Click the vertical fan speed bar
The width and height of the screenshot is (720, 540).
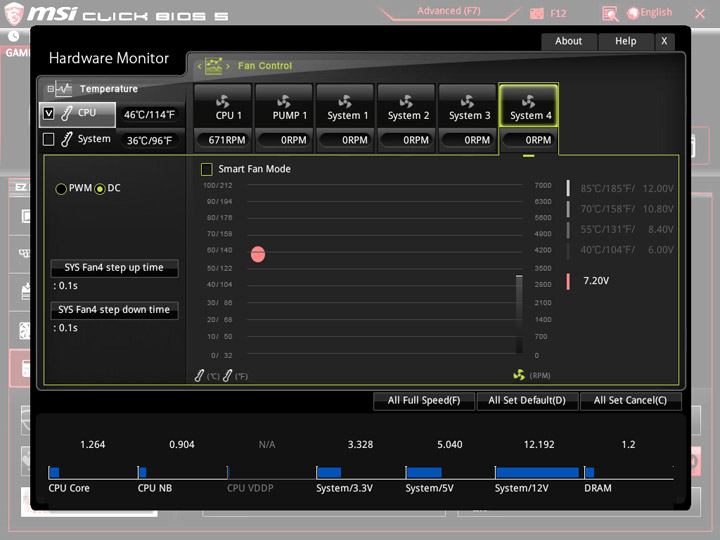tap(519, 314)
